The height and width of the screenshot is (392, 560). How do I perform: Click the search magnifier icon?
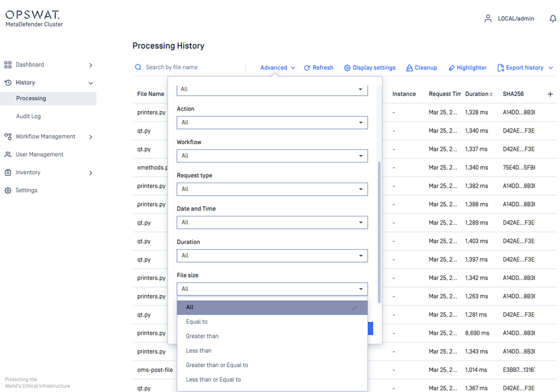tap(138, 67)
